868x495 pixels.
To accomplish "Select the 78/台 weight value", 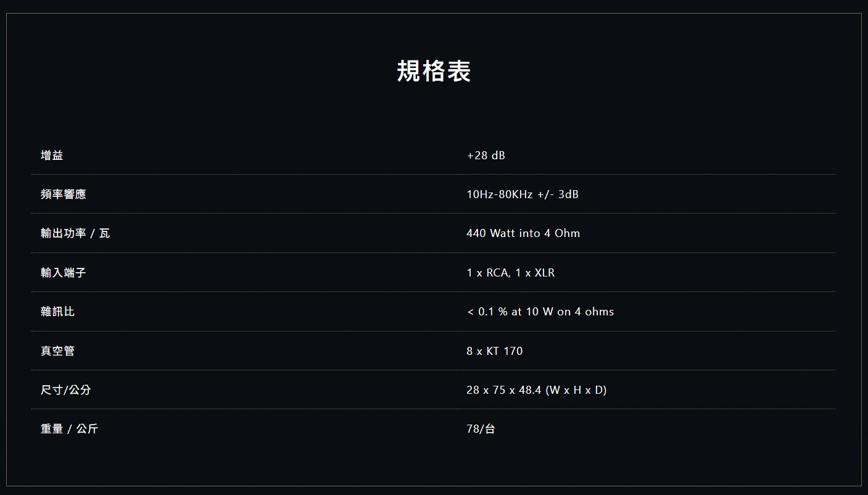I will (481, 429).
